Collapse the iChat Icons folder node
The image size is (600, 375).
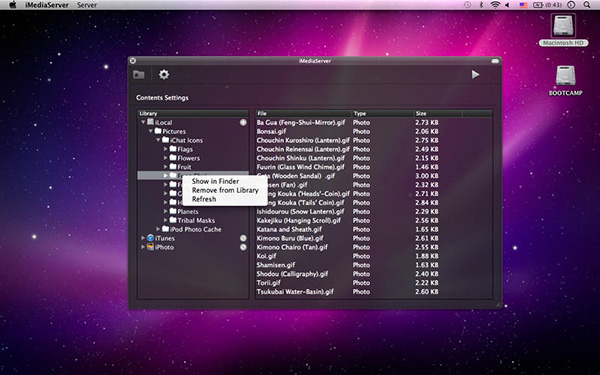158,140
